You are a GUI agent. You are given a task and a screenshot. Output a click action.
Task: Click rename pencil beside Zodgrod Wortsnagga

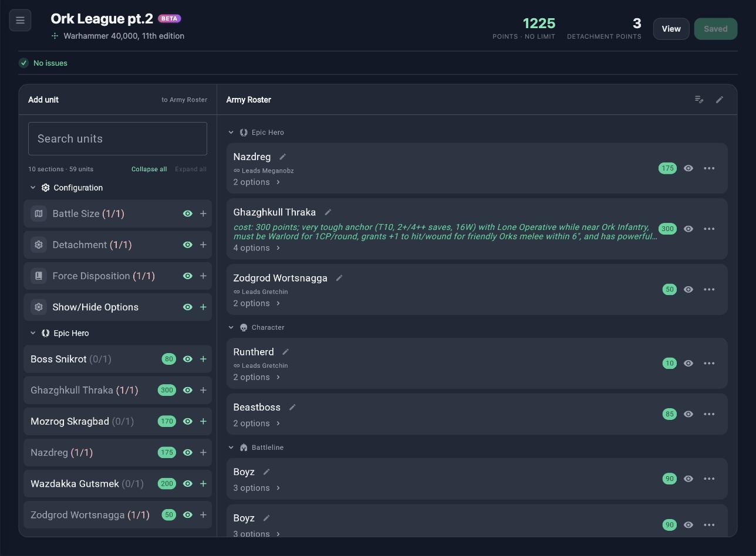point(339,278)
